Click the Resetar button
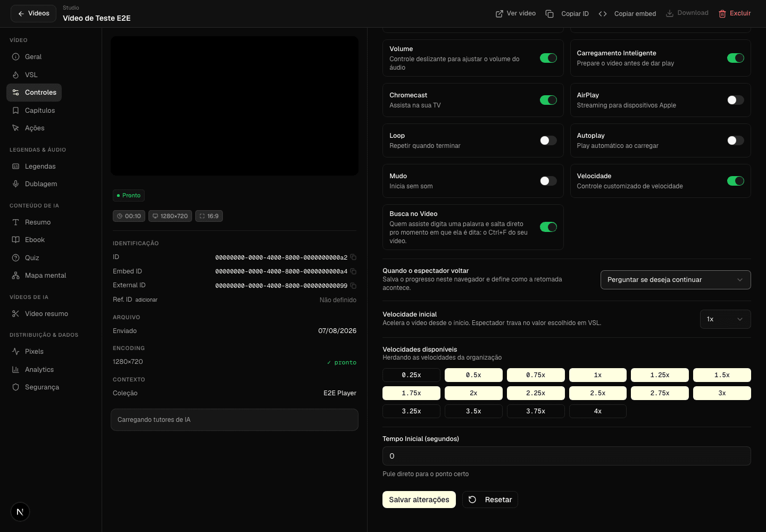766x532 pixels. (x=490, y=500)
